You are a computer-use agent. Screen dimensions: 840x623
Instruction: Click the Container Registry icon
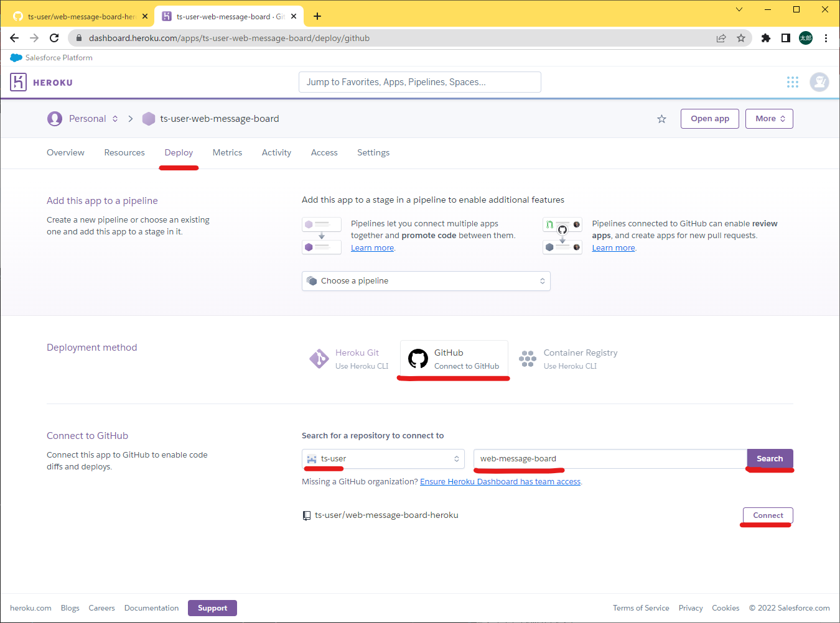click(528, 359)
